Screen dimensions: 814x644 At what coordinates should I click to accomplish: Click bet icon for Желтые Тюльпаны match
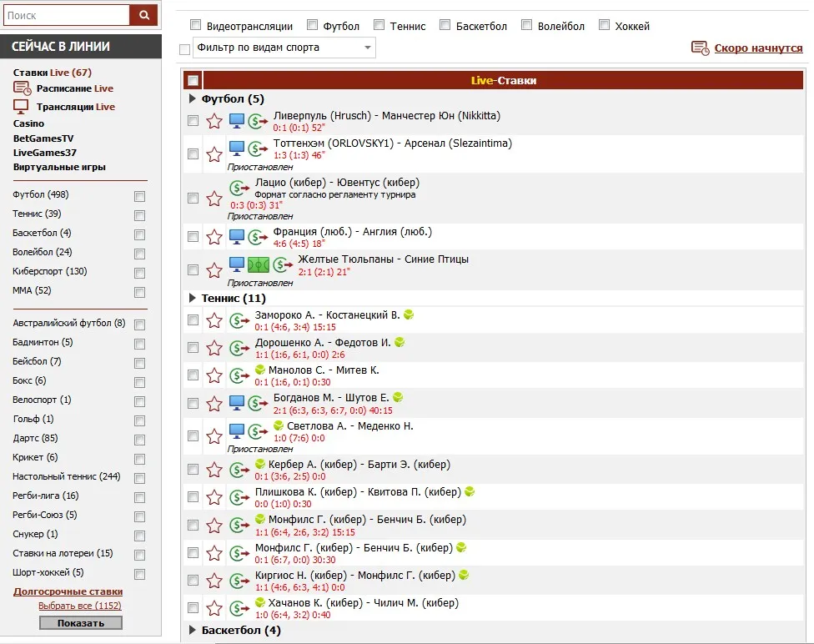[x=283, y=265]
